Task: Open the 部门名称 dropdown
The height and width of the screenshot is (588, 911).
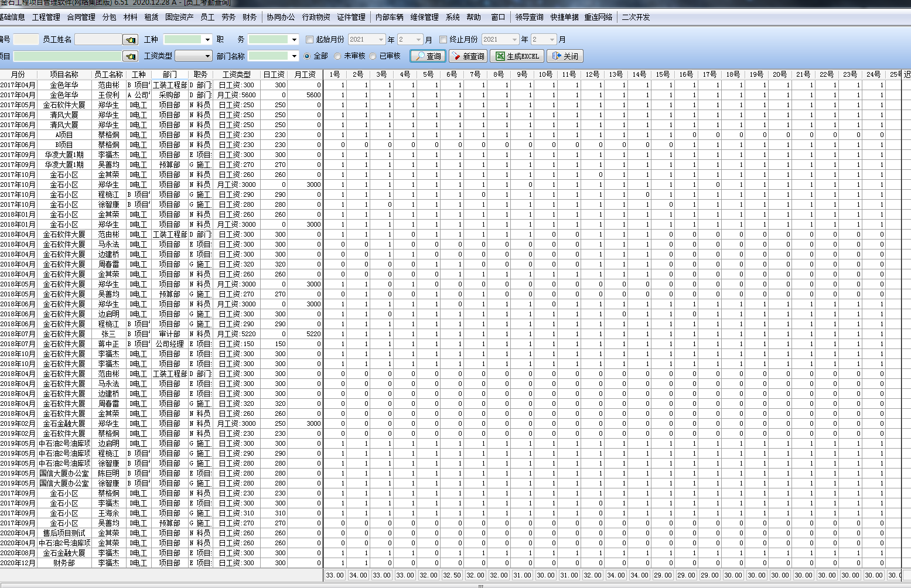Action: pyautogui.click(x=294, y=56)
